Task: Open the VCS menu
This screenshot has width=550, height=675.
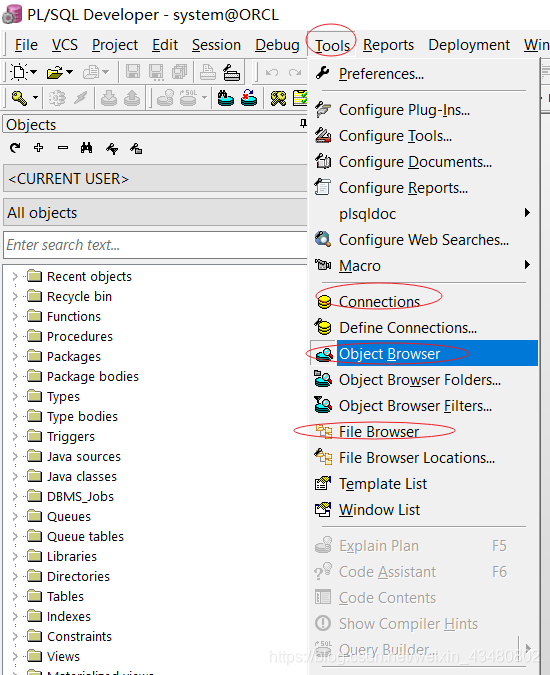Action: pyautogui.click(x=65, y=45)
